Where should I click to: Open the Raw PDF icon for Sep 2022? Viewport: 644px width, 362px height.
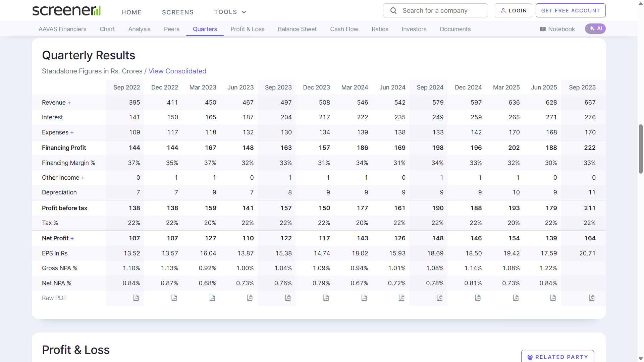(x=136, y=298)
